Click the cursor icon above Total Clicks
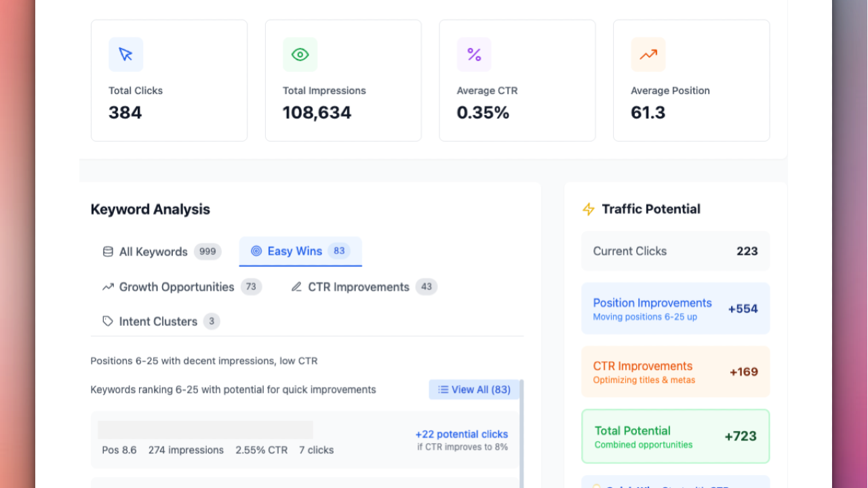This screenshot has width=868, height=488. [125, 54]
